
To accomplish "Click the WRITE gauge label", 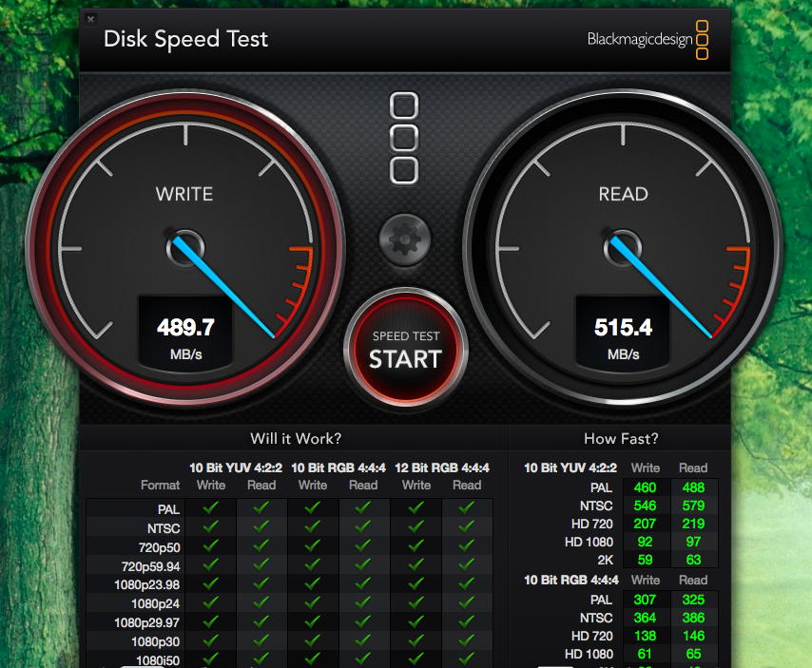I will click(x=184, y=194).
